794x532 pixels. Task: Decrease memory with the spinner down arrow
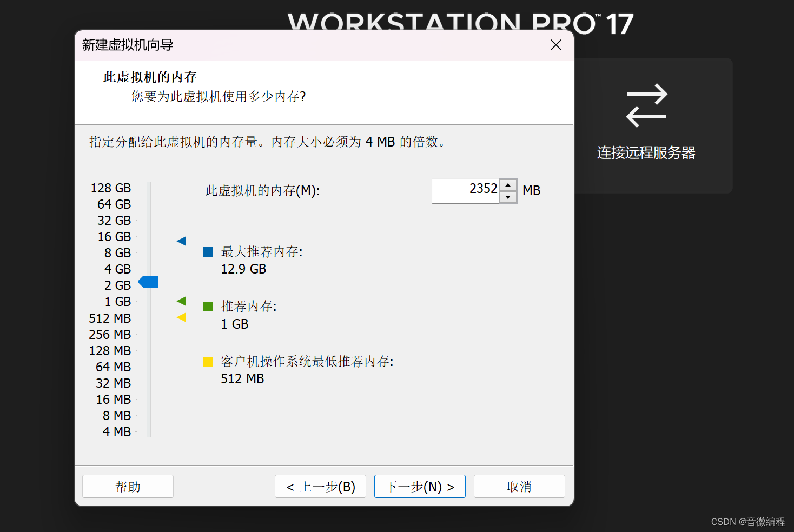[508, 197]
